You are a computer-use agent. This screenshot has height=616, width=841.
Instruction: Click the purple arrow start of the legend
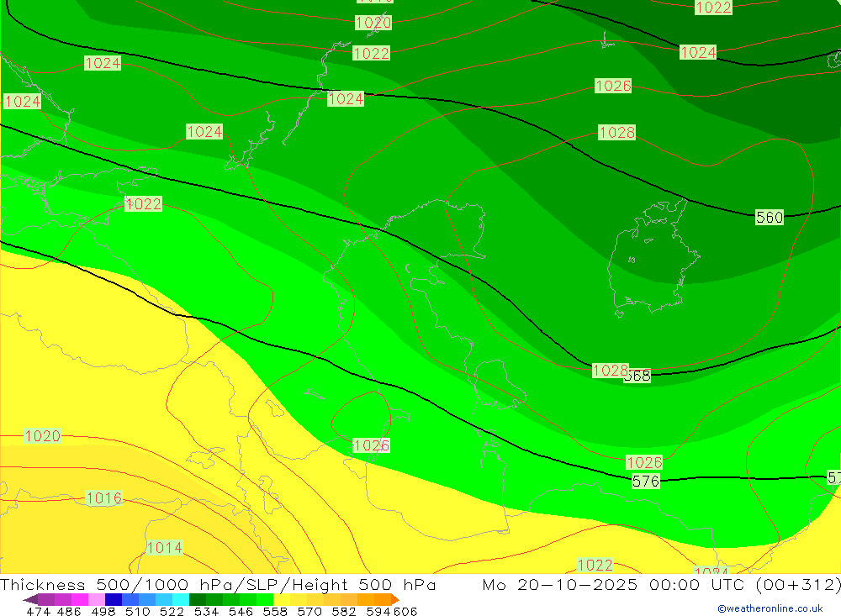coord(30,599)
